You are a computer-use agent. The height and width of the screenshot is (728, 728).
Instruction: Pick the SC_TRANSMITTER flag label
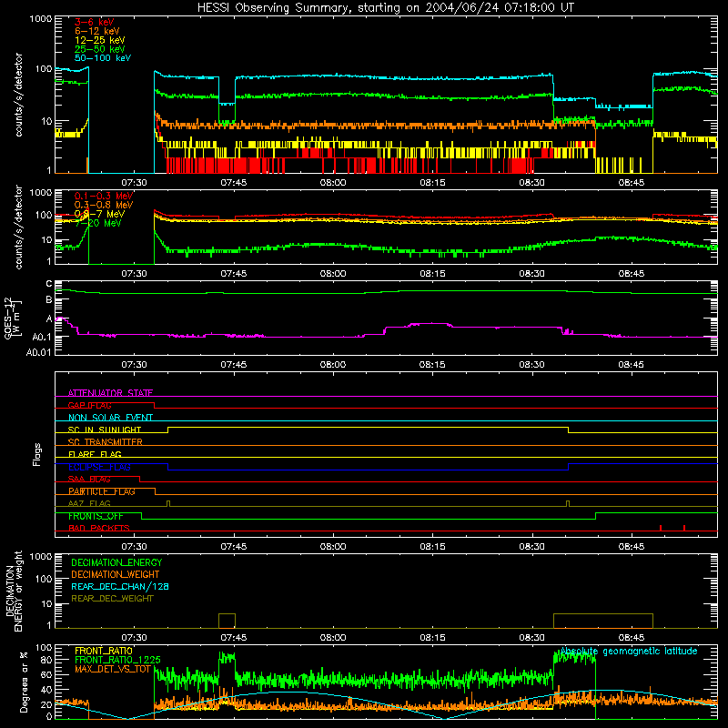105,442
